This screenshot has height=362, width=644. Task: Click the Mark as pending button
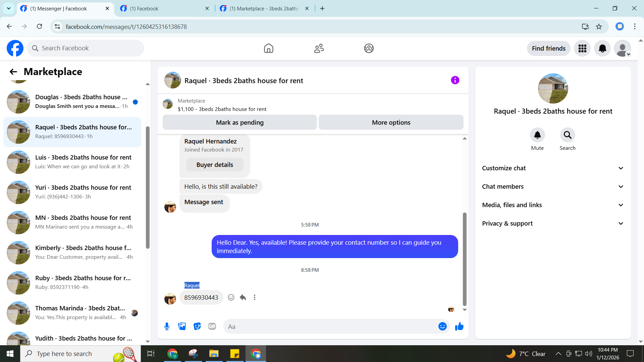pyautogui.click(x=239, y=122)
